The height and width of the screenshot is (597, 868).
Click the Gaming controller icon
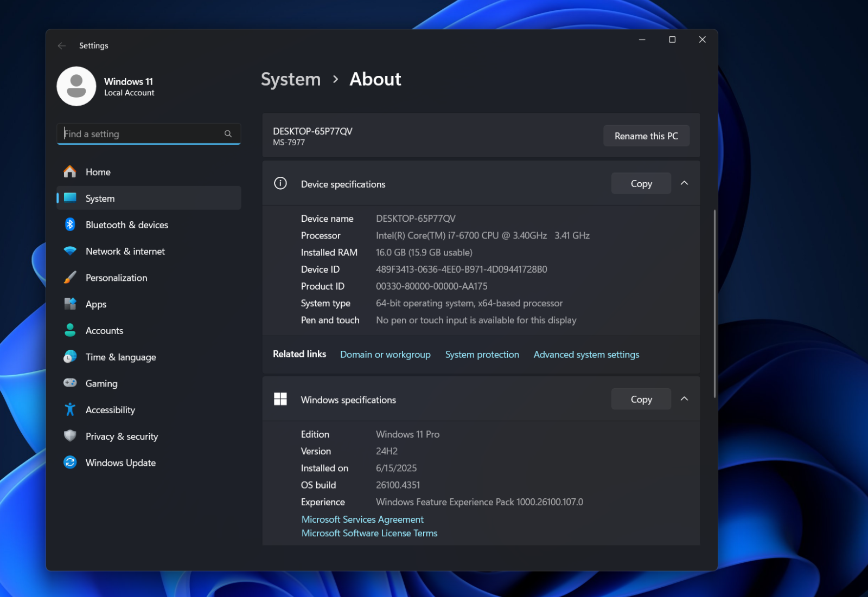coord(70,383)
